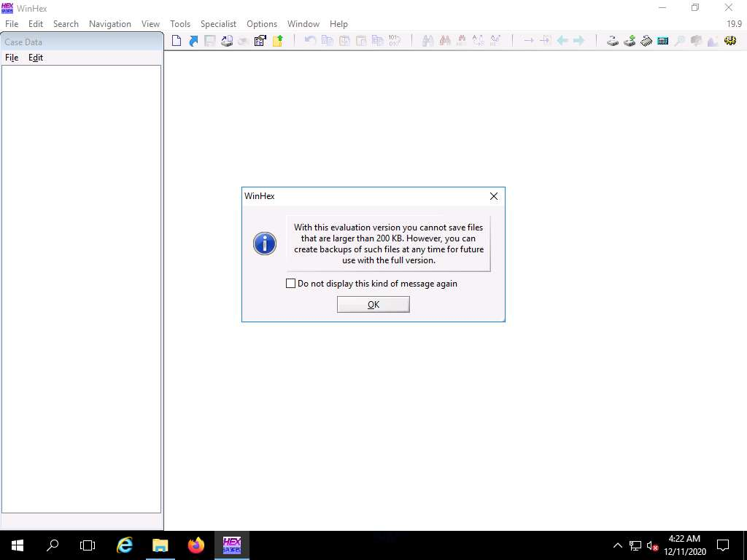This screenshot has width=747, height=560.
Task: Click the Open file blue arrow icon
Action: 193,41
